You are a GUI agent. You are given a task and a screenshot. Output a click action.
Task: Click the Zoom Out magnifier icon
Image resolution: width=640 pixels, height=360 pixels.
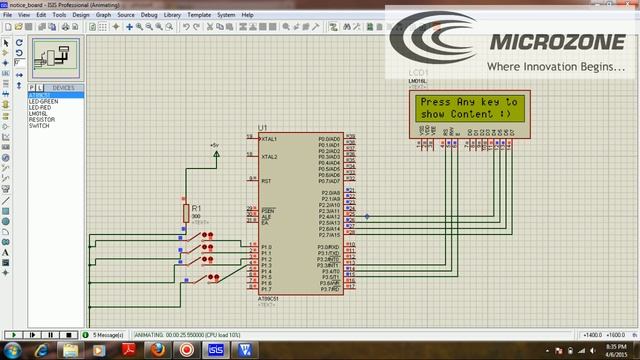point(149,27)
